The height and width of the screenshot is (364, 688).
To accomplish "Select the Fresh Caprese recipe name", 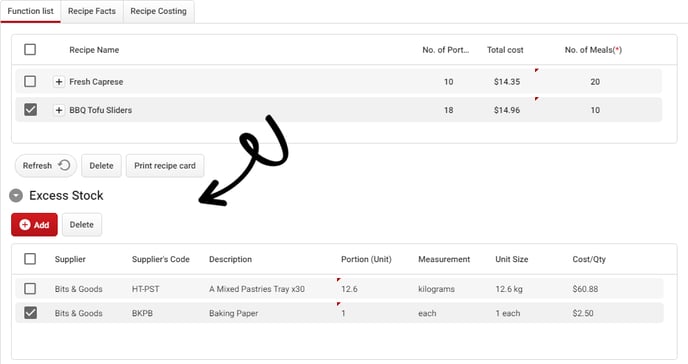I will 96,82.
